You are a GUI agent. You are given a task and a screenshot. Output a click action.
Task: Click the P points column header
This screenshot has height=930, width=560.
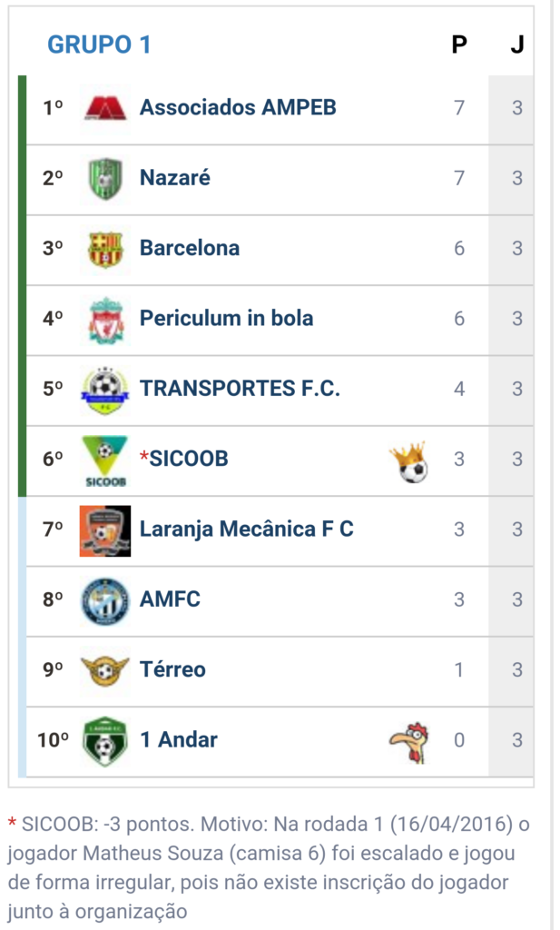click(x=459, y=45)
